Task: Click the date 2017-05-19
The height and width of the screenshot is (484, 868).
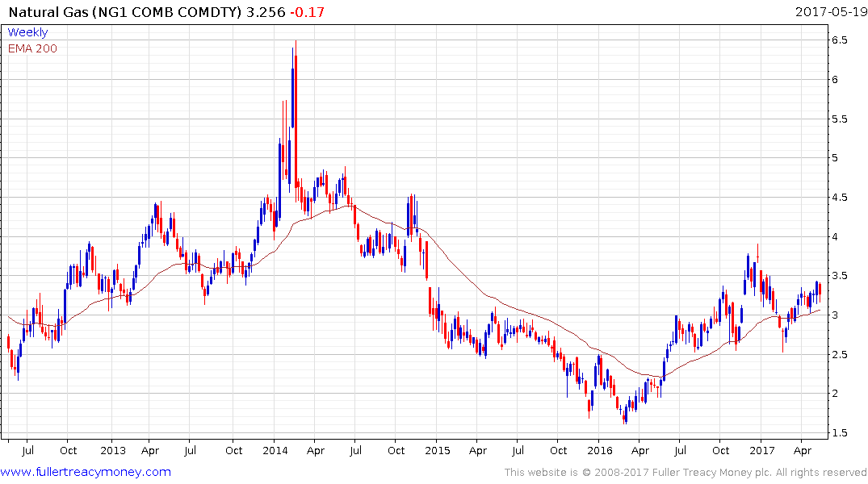Action: pyautogui.click(x=831, y=11)
